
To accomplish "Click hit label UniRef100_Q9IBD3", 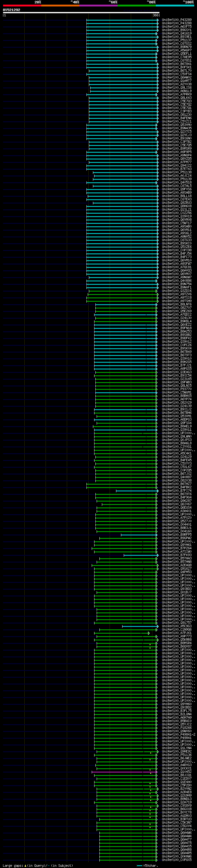I will coord(176,589).
